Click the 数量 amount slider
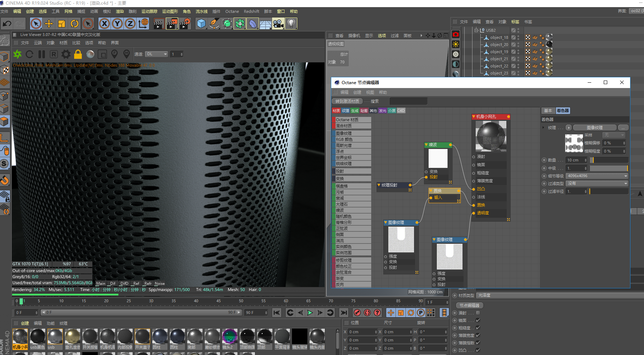The height and width of the screenshot is (355, 644). point(609,160)
